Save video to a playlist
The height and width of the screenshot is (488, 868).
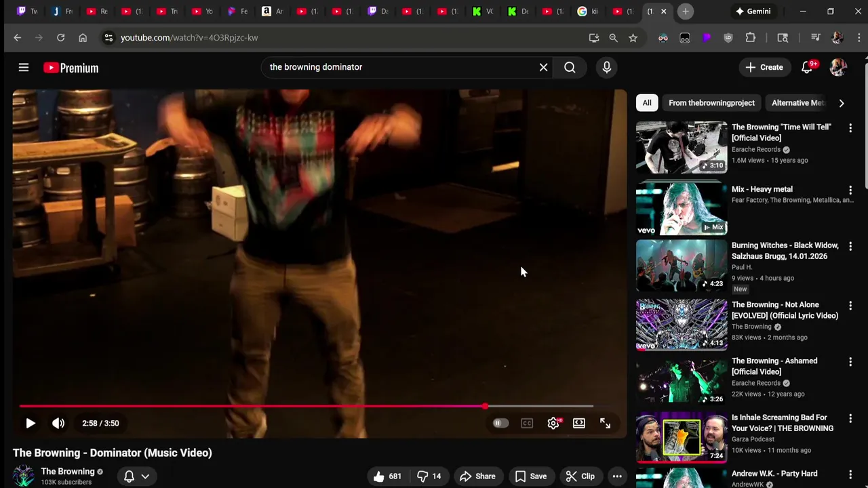coord(531,476)
